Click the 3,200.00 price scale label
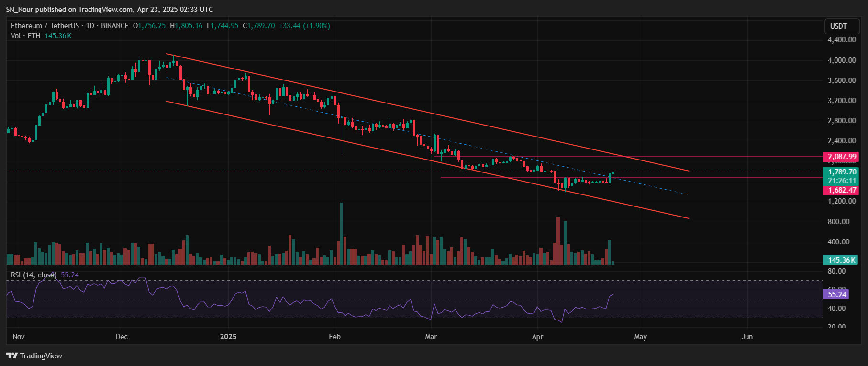 click(x=841, y=101)
